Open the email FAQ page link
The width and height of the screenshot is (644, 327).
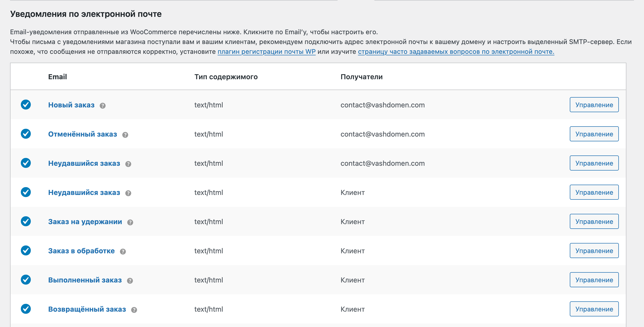456,52
